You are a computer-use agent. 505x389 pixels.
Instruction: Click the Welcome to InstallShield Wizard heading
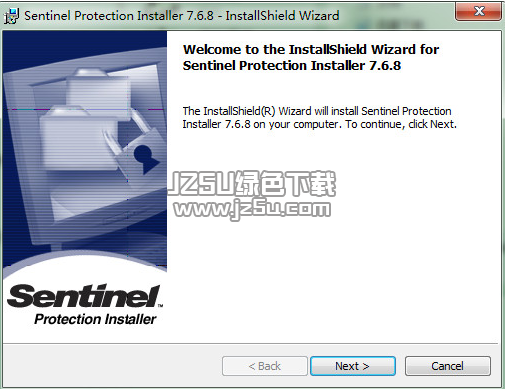click(x=311, y=57)
